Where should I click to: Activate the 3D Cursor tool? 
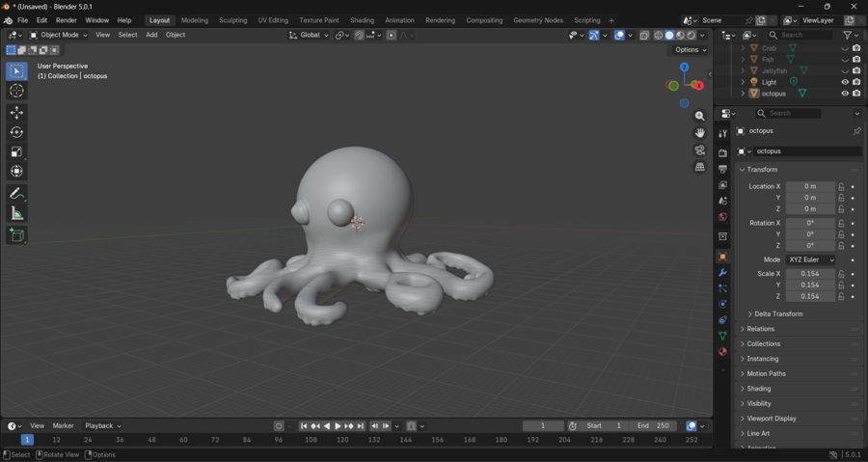16,91
